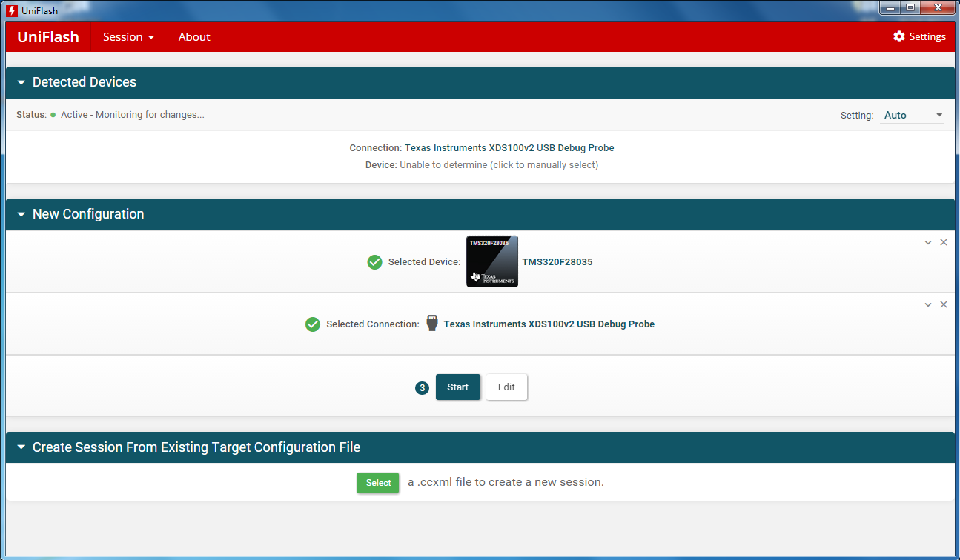Viewport: 960px width, 560px height.
Task: Go to UniFlash home brand link
Action: 48,37
